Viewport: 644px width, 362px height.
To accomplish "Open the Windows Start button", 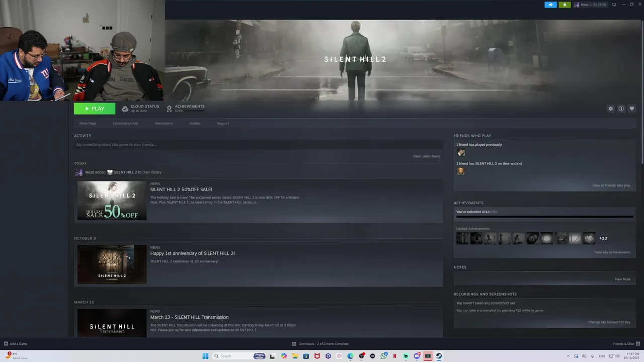I will 205,356.
